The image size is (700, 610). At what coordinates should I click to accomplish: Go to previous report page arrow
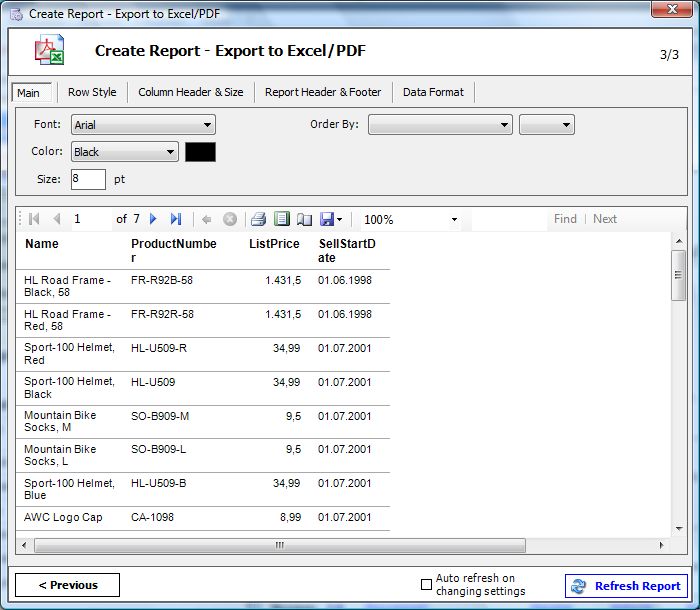click(57, 219)
